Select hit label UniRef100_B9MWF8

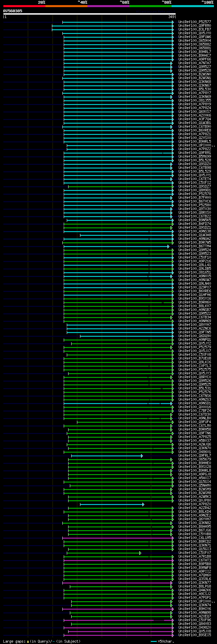(195, 568)
